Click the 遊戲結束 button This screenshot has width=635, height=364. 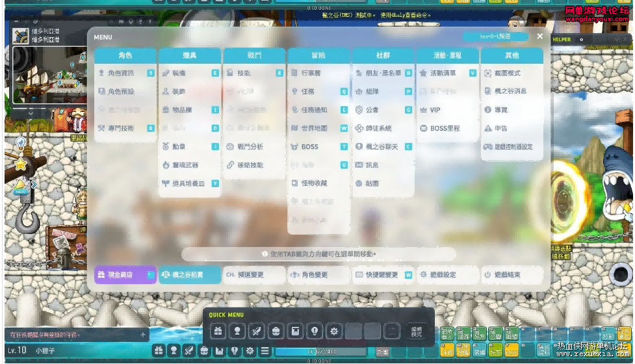click(512, 274)
